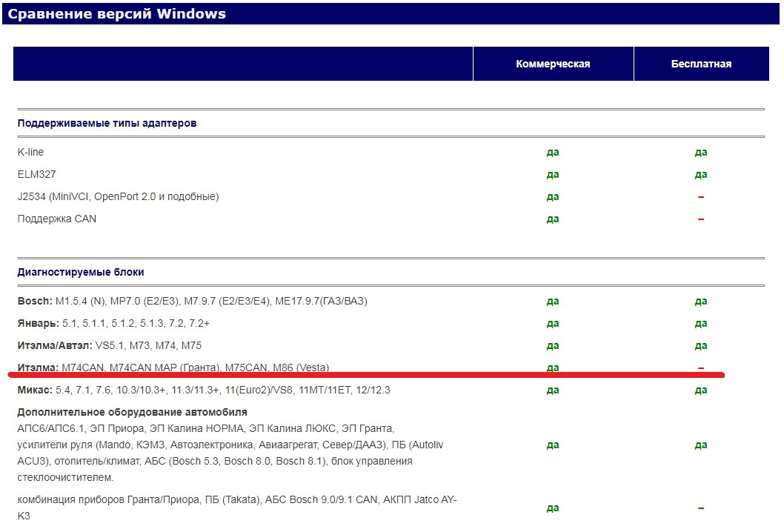Click the "Итэлма/Автэл:" row label
784x532 pixels.
(x=54, y=345)
